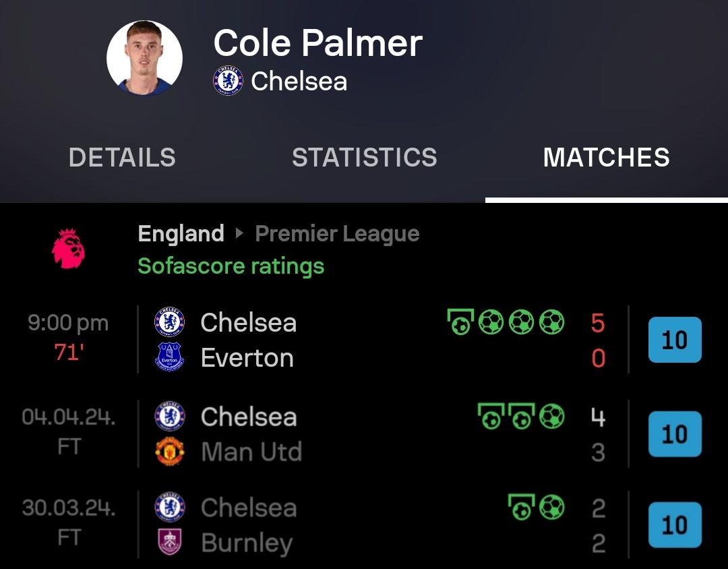The width and height of the screenshot is (728, 569).
Task: Tap the penalty goal icon in Everton match
Action: [x=460, y=322]
